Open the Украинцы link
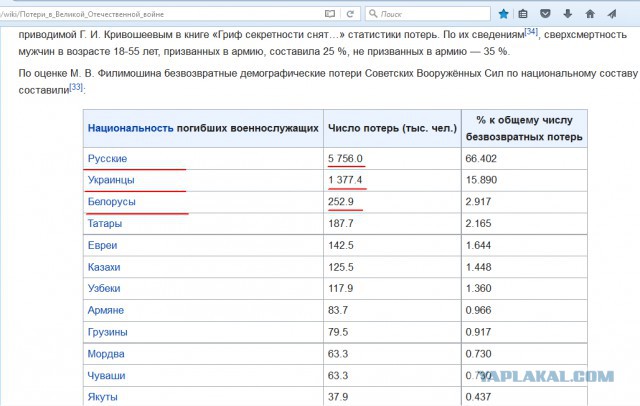Viewport: 640px width, 406px height. [x=111, y=180]
